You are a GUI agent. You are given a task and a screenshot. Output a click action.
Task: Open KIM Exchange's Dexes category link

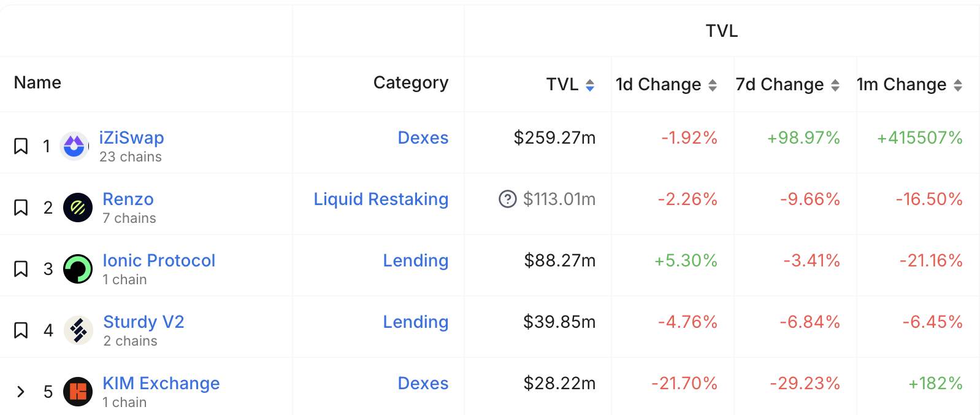point(423,383)
